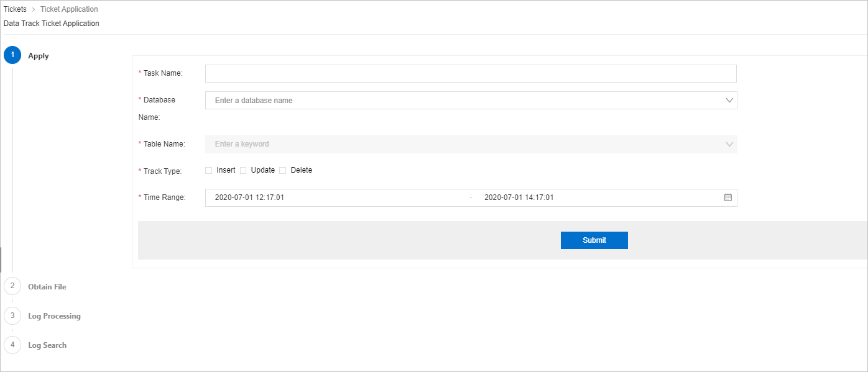Expand the Database Name dropdown arrow
Screen dimensions: 868x372
(729, 100)
